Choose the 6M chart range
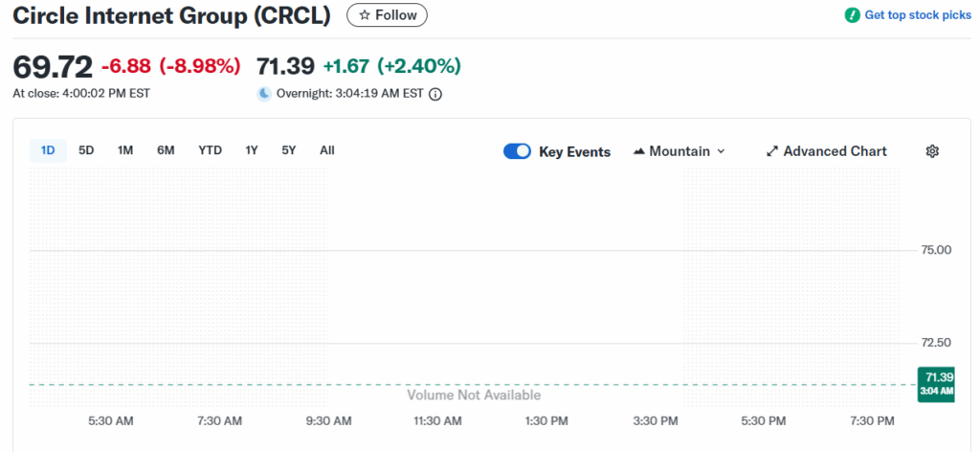980x452 pixels. [166, 150]
